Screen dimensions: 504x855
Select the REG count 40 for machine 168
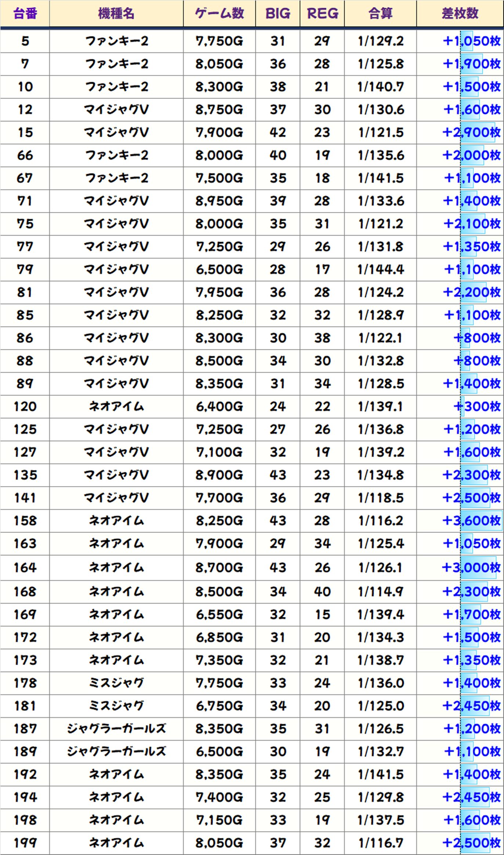pyautogui.click(x=322, y=592)
